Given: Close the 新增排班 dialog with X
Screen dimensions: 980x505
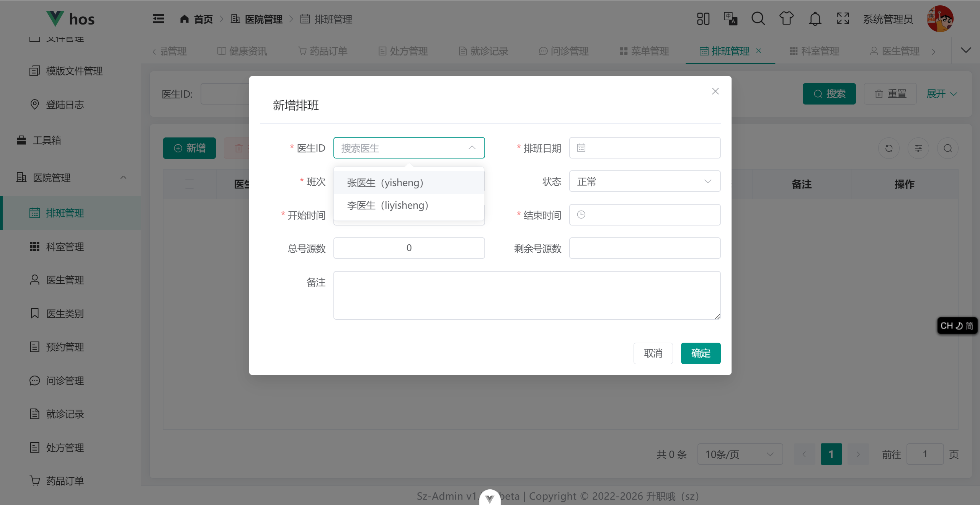Looking at the screenshot, I should click(x=715, y=91).
